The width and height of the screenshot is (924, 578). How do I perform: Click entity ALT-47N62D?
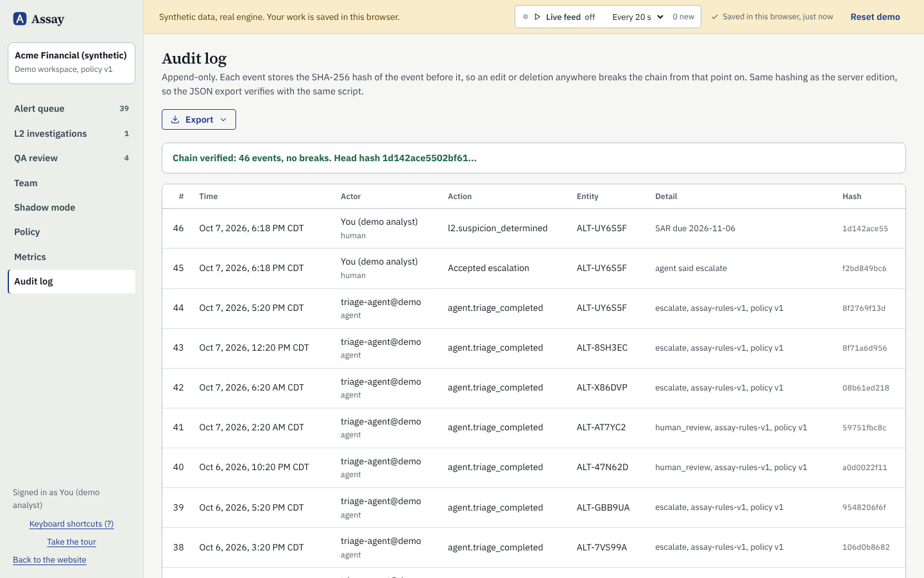tap(603, 467)
